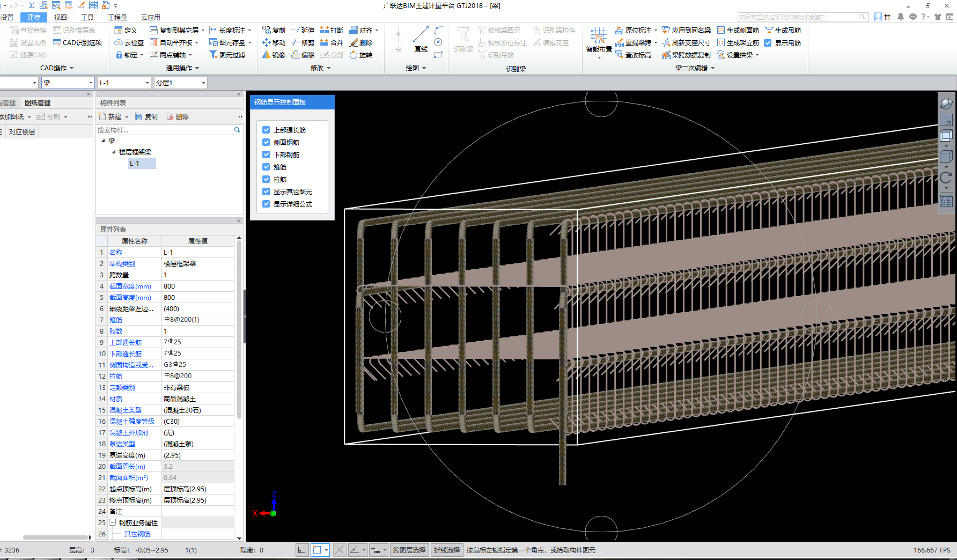This screenshot has height=560, width=957.
Task: Click 梁跨数据复制 span data copy
Action: 686,55
